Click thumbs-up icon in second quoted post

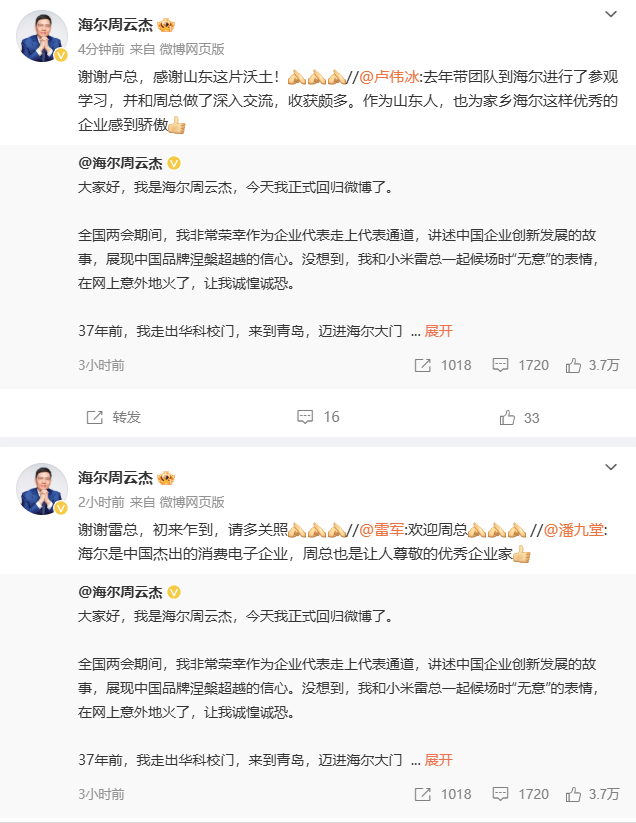(573, 794)
